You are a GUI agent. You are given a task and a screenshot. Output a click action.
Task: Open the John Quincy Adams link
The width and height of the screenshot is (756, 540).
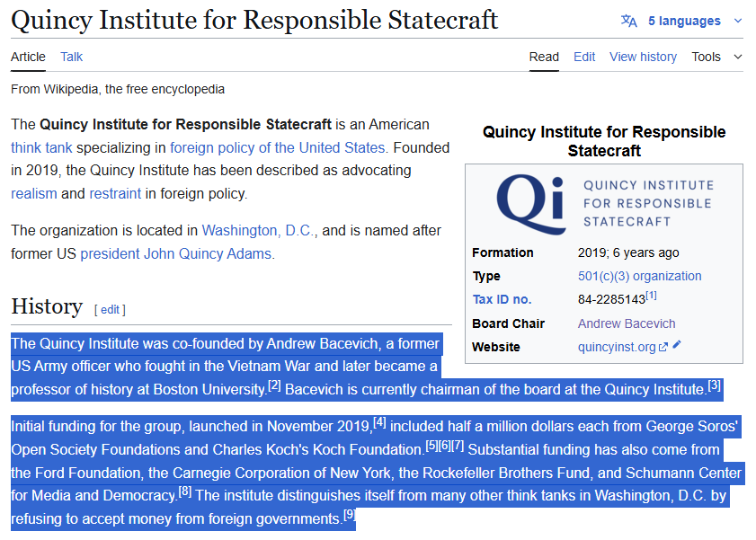click(208, 253)
